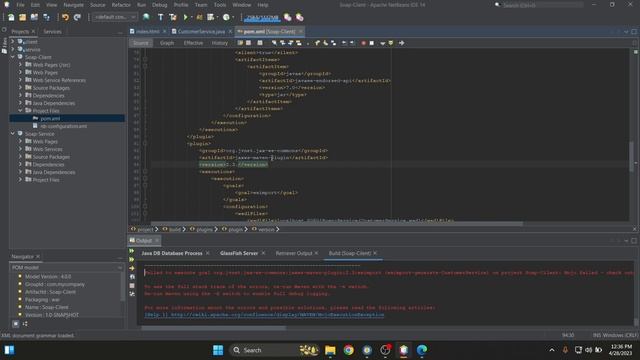
Task: Expand Source Packages under Soap-Client
Action: pyautogui.click(x=20, y=88)
